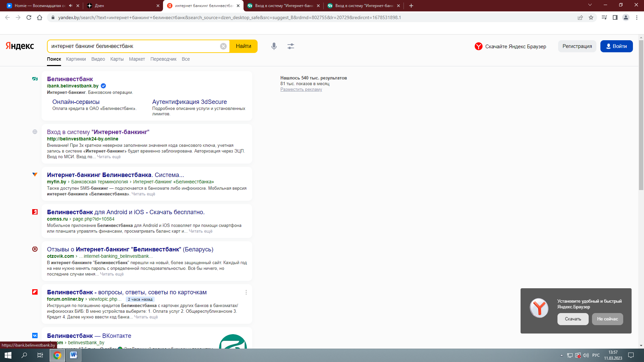644x362 pixels.
Task: Reload the page
Action: pos(29,17)
